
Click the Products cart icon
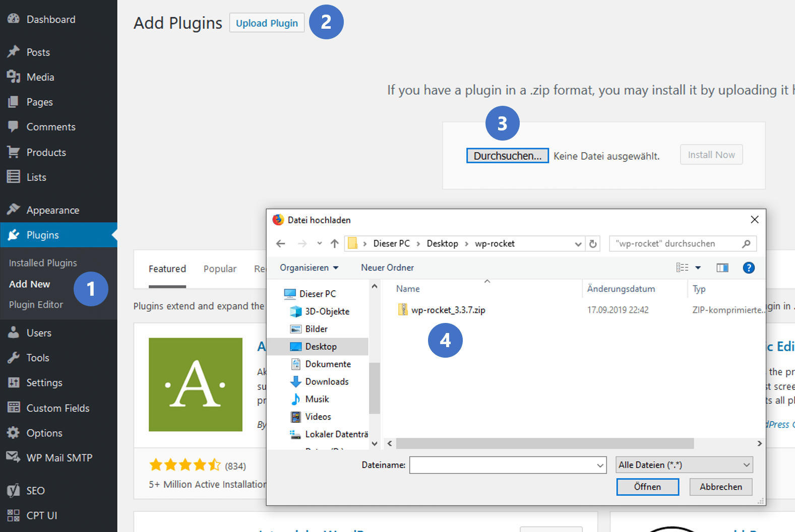13,152
